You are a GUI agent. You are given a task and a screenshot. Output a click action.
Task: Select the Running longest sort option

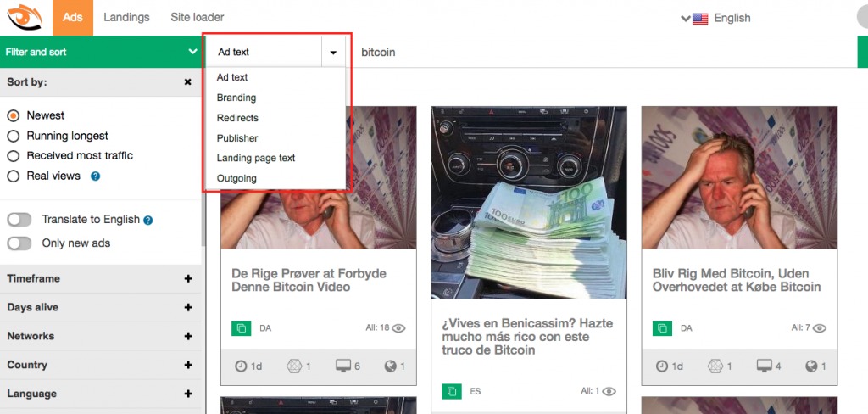click(14, 136)
